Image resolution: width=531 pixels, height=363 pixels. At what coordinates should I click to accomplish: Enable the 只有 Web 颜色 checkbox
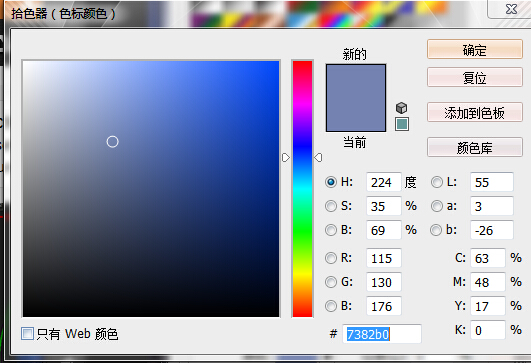pyautogui.click(x=27, y=334)
